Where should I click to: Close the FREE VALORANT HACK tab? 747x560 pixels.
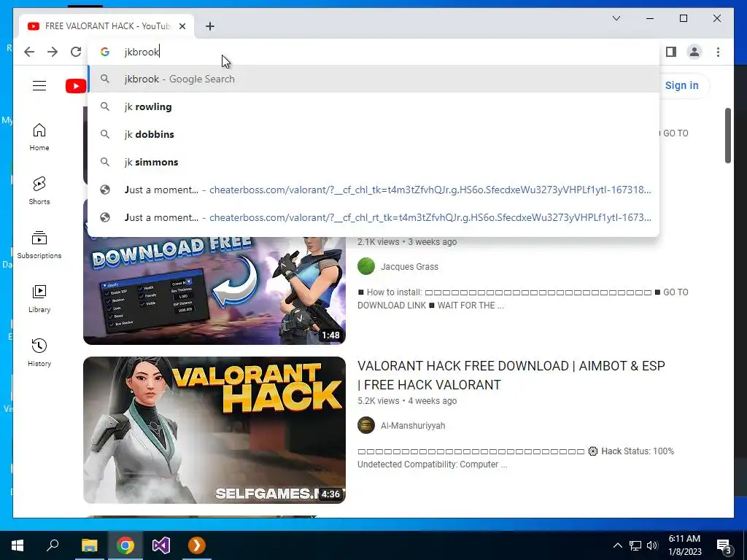click(x=182, y=26)
